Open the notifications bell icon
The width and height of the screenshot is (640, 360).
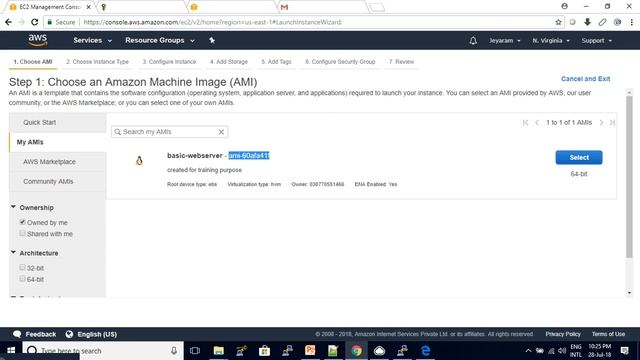click(473, 40)
